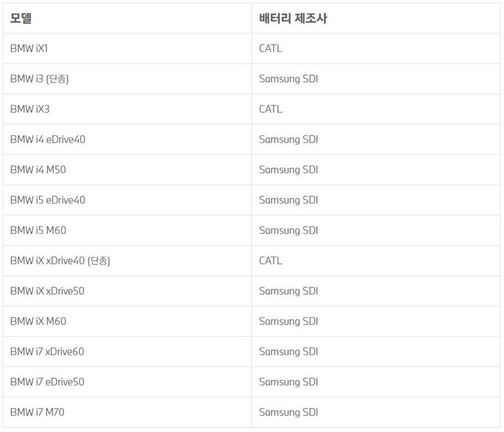Select the BMW i5 M60 cell
This screenshot has height=432, width=504.
(38, 230)
